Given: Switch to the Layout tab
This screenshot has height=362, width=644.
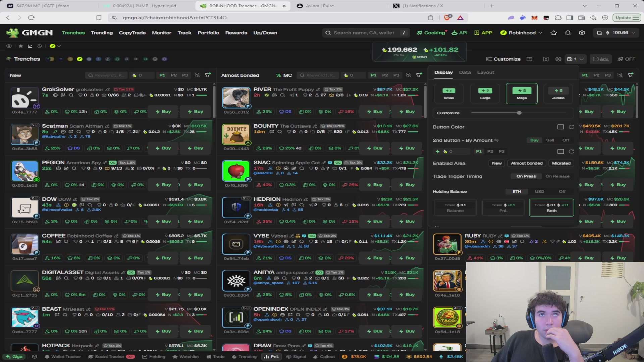Looking at the screenshot, I should coord(486,72).
